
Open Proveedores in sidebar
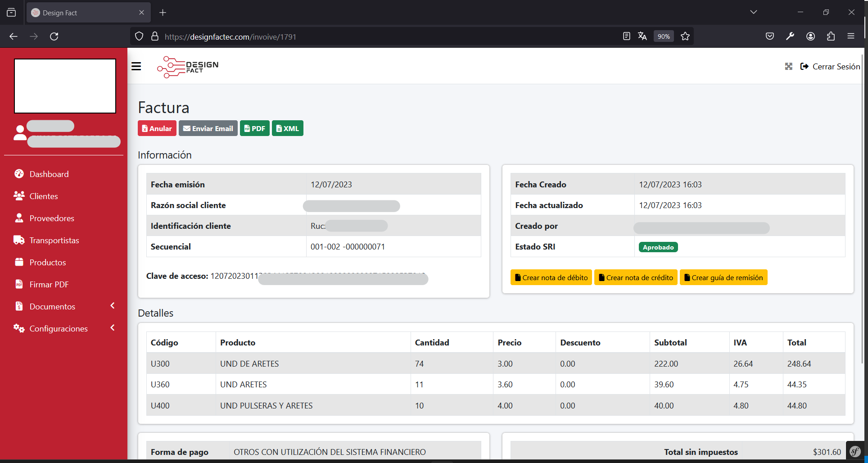point(52,218)
